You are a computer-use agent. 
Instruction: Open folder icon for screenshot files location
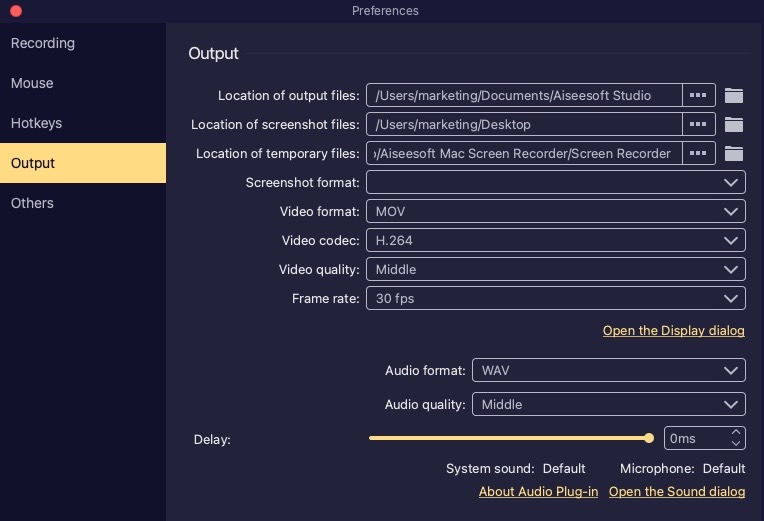(734, 125)
